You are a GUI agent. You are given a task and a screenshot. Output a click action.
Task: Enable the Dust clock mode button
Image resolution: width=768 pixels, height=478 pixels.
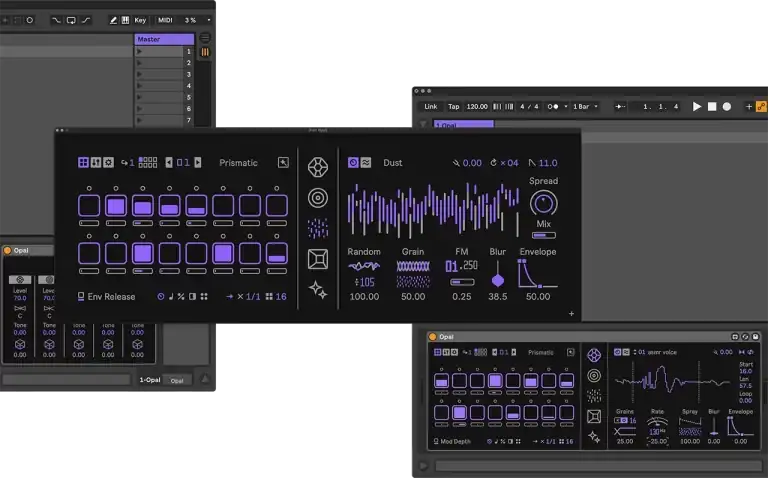353,162
